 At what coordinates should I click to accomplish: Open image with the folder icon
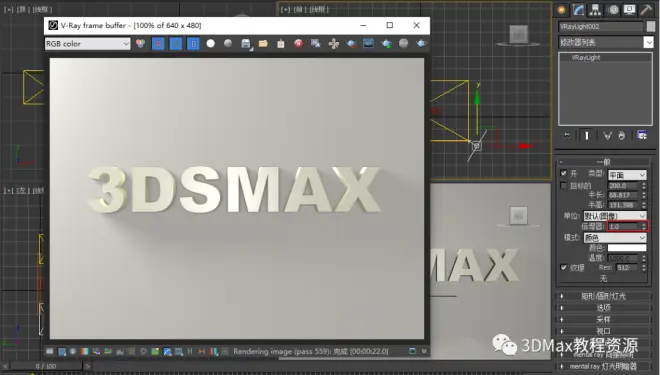(263, 44)
